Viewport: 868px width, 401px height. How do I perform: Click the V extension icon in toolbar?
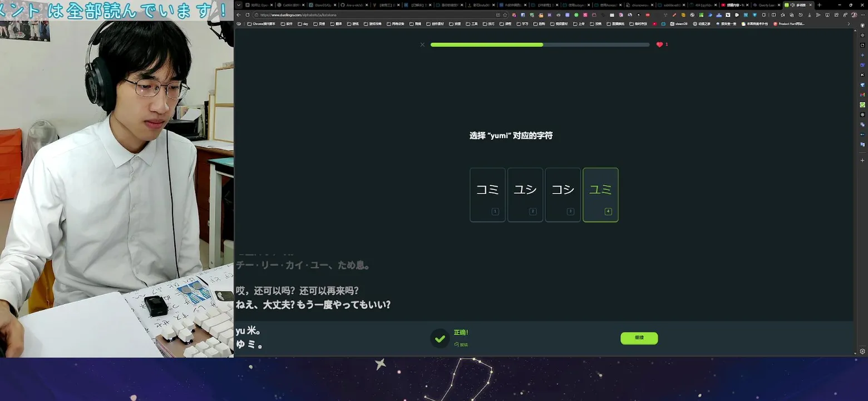pyautogui.click(x=728, y=15)
